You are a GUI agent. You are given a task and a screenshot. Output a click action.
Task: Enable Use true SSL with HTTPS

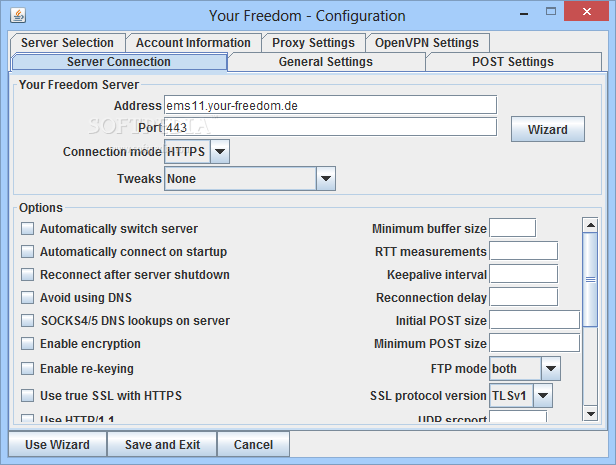[28, 395]
